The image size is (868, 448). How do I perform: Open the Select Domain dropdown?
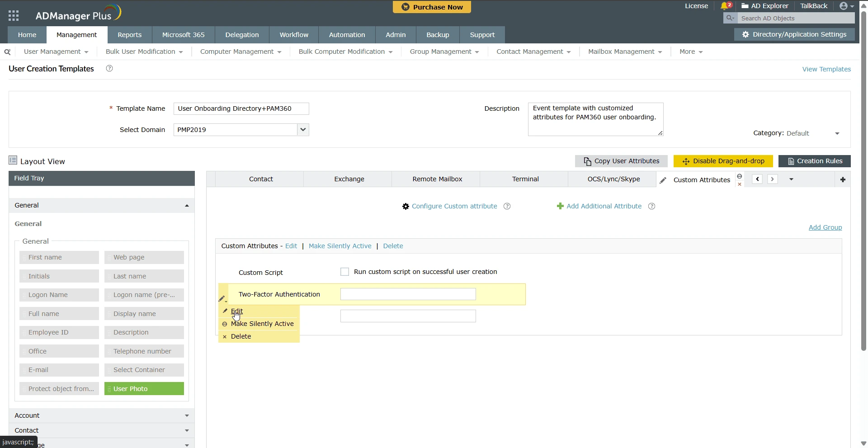pyautogui.click(x=302, y=130)
